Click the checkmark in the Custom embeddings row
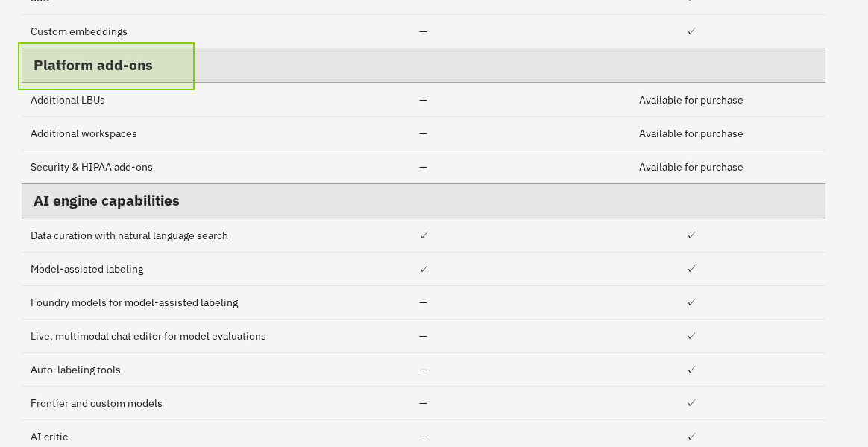 pyautogui.click(x=691, y=31)
